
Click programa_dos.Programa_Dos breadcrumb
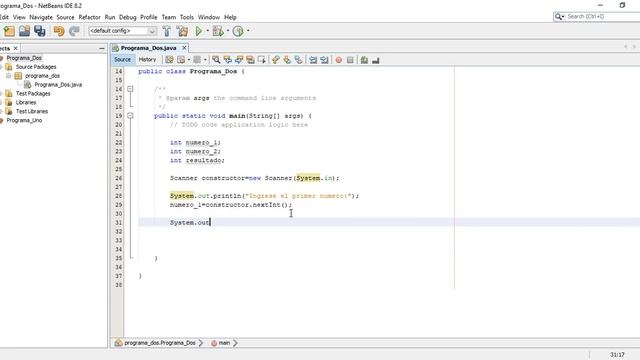160,343
